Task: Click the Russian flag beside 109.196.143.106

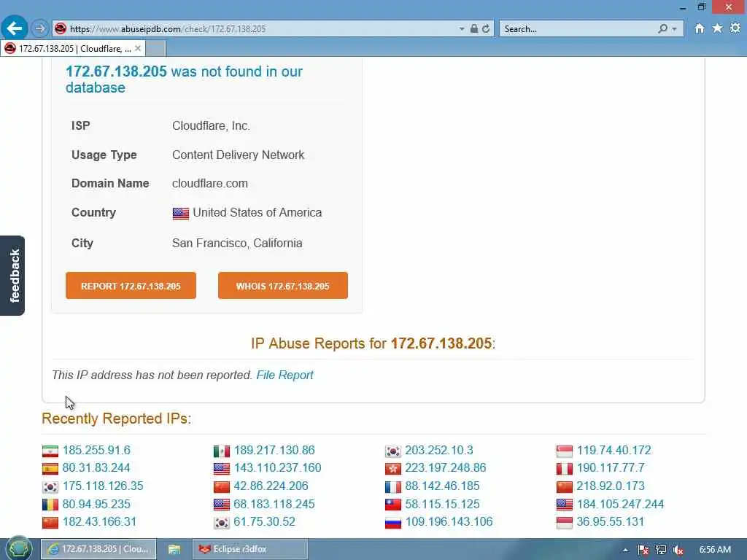Action: 393,522
